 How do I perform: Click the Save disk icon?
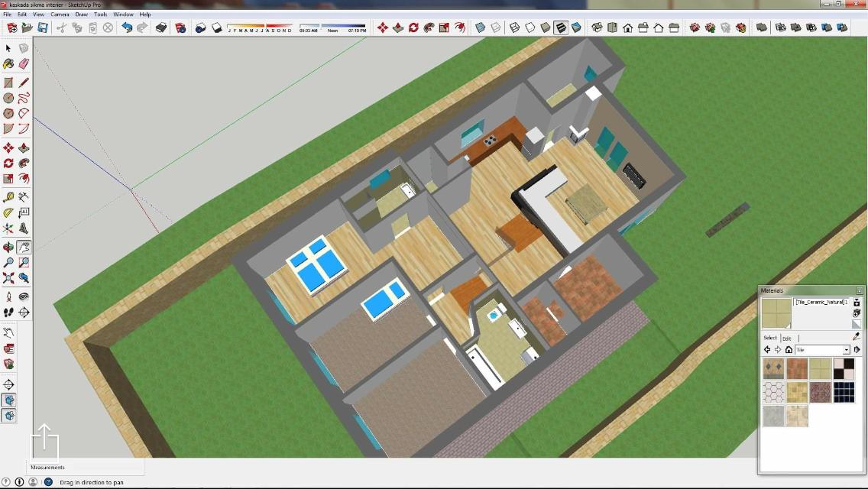pos(43,28)
